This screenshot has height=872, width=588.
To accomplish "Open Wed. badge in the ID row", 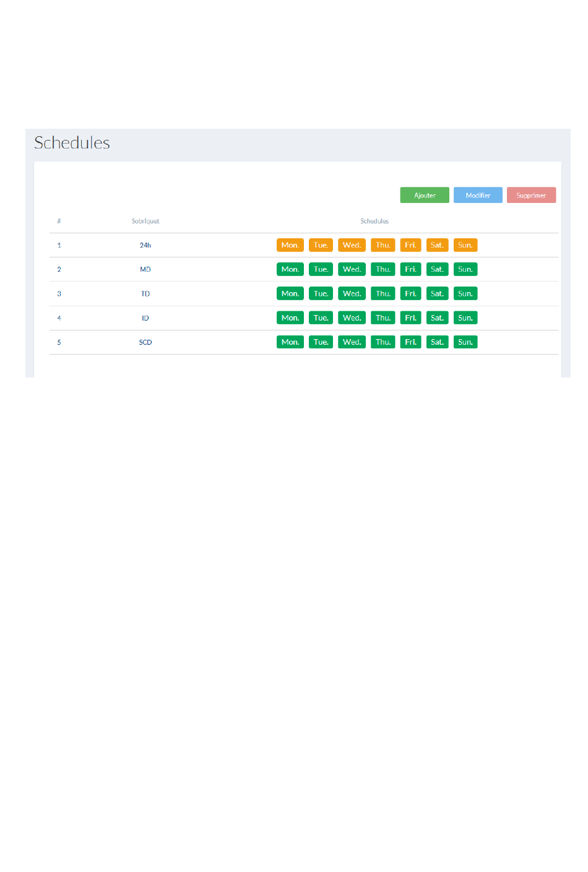I will tap(352, 317).
